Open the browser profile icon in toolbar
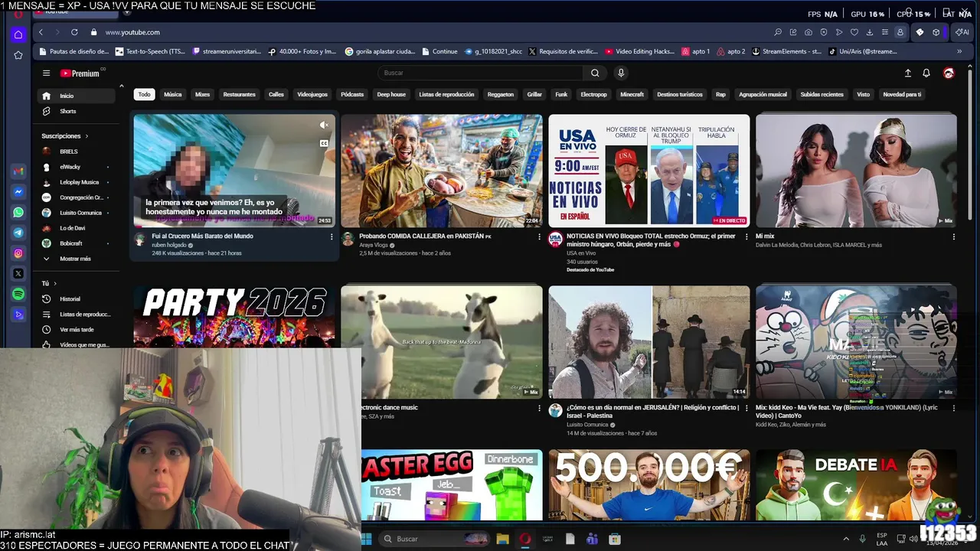The width and height of the screenshot is (980, 551). pos(900,32)
